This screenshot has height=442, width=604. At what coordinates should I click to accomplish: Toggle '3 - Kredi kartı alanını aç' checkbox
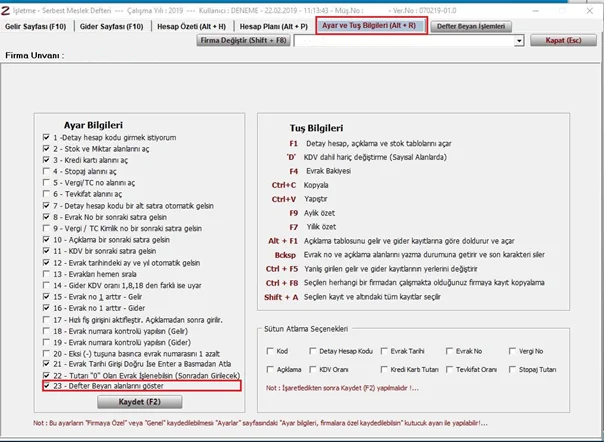click(x=46, y=160)
